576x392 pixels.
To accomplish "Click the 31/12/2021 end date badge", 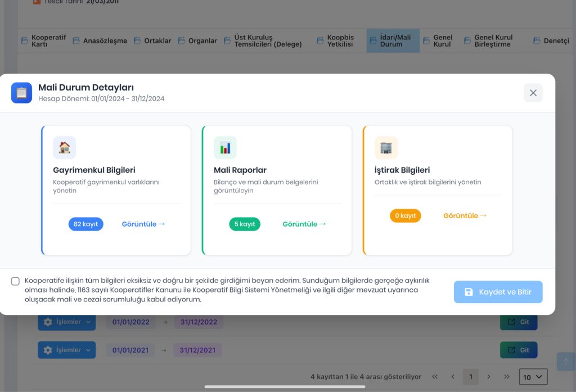I will (197, 350).
